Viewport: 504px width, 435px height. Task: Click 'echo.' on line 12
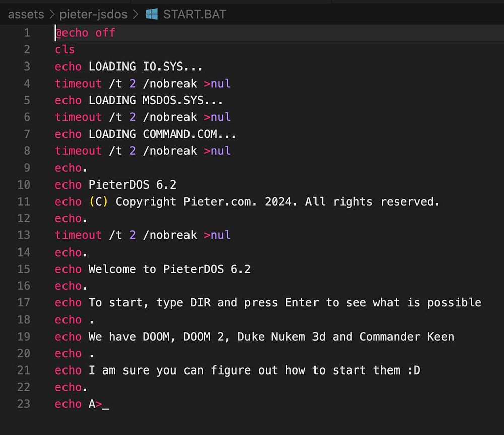click(71, 218)
